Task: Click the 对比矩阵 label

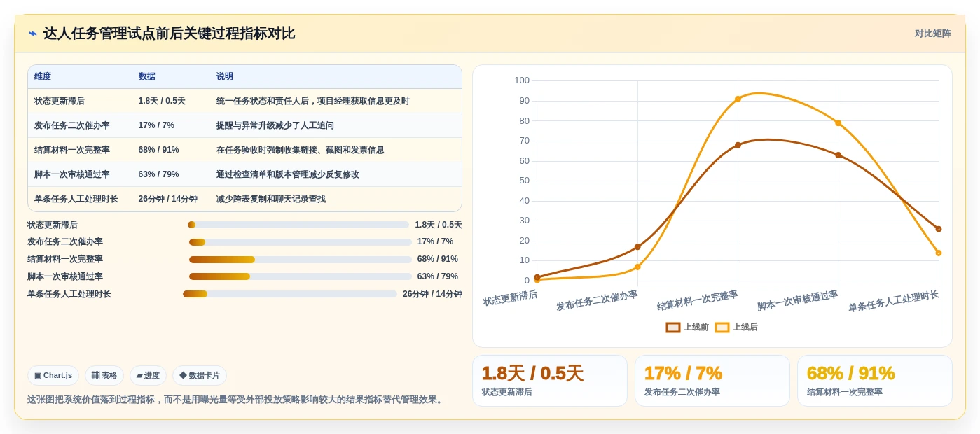Action: (932, 34)
